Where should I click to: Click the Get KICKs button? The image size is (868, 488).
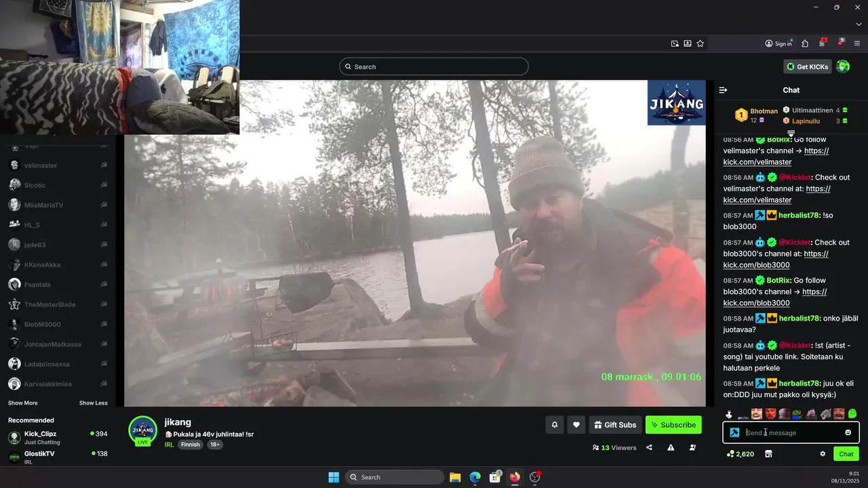(808, 66)
